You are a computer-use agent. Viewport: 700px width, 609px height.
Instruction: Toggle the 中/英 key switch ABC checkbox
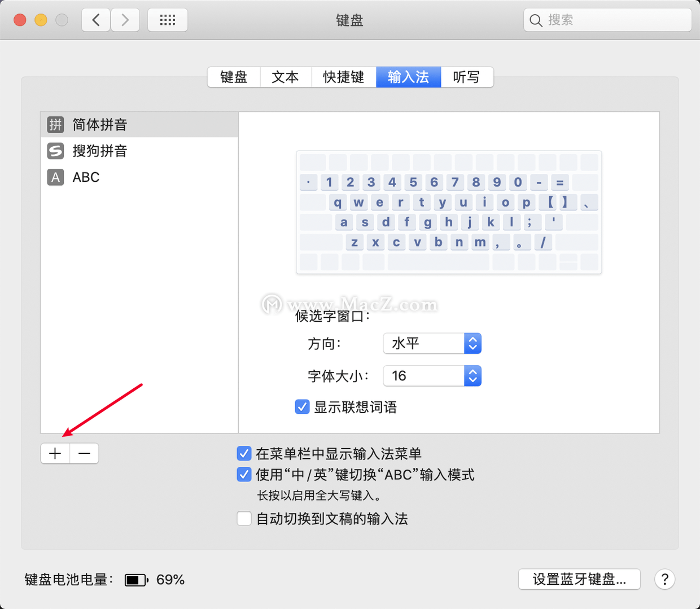(x=244, y=475)
